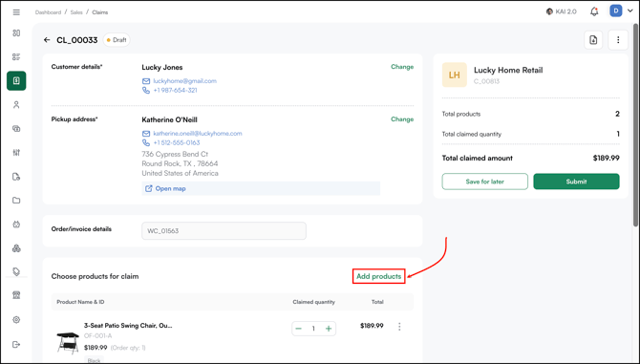Change the customer details

tap(402, 67)
